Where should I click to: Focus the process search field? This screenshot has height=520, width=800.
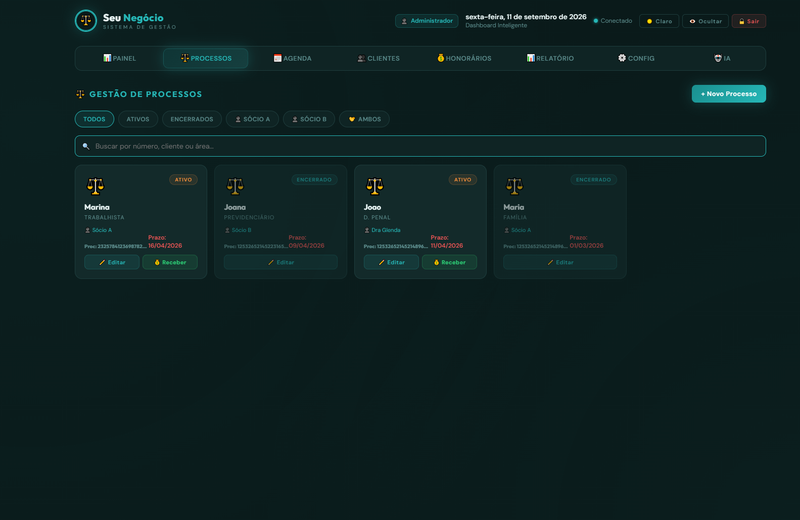pos(420,146)
